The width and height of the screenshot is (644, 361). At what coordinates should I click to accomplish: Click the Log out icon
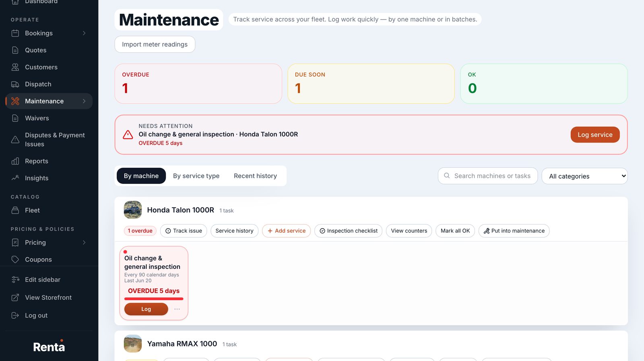pyautogui.click(x=15, y=316)
